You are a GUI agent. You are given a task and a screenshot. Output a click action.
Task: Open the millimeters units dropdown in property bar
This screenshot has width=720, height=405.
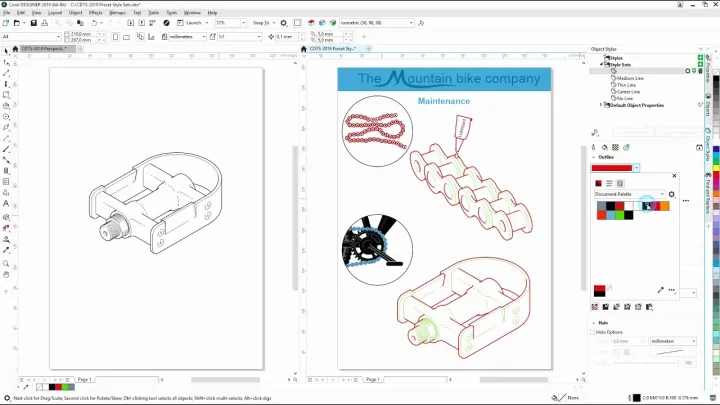pos(203,37)
